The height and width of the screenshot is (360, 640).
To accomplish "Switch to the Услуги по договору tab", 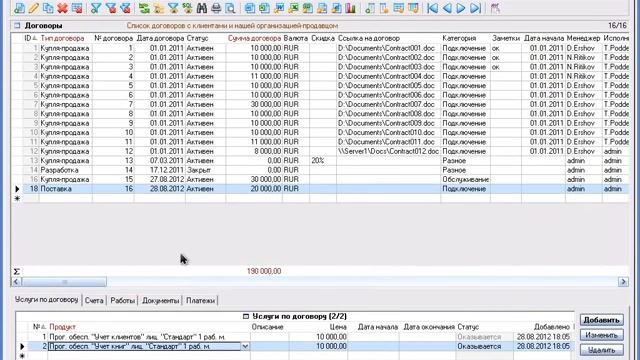I will [x=47, y=300].
